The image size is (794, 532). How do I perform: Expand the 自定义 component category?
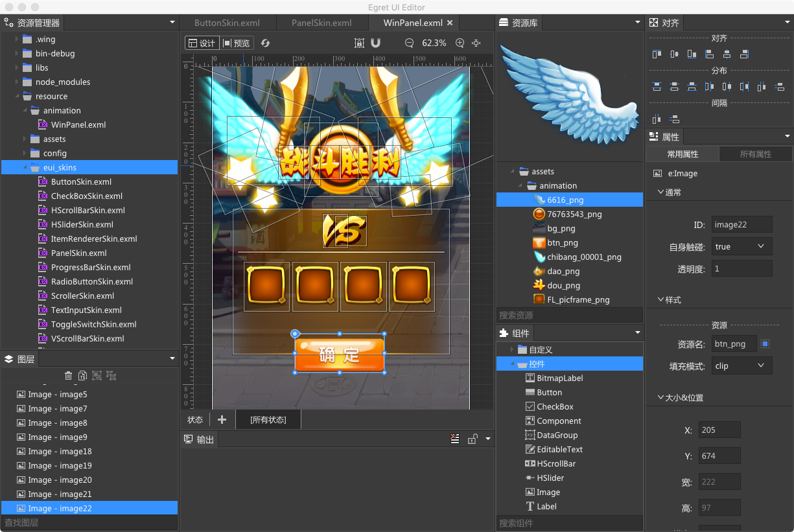511,349
